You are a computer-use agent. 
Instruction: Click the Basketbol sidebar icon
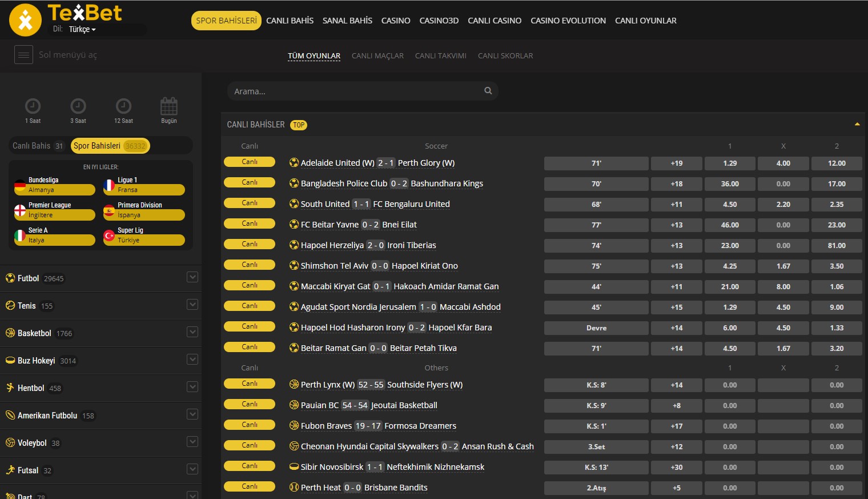click(x=10, y=333)
